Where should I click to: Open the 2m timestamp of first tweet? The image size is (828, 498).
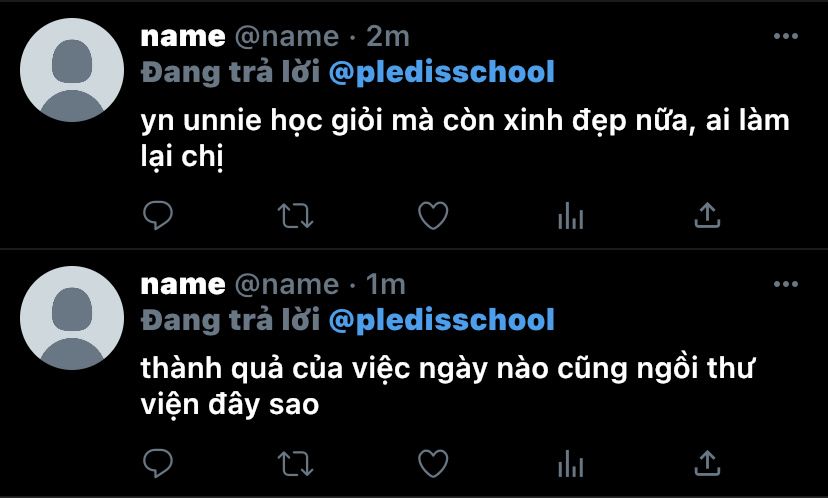pyautogui.click(x=388, y=36)
